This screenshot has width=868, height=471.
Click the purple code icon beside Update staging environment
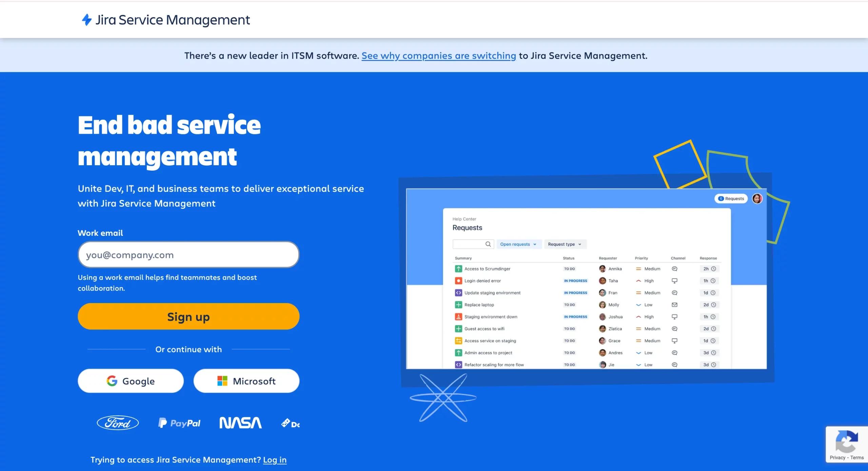[x=458, y=293]
